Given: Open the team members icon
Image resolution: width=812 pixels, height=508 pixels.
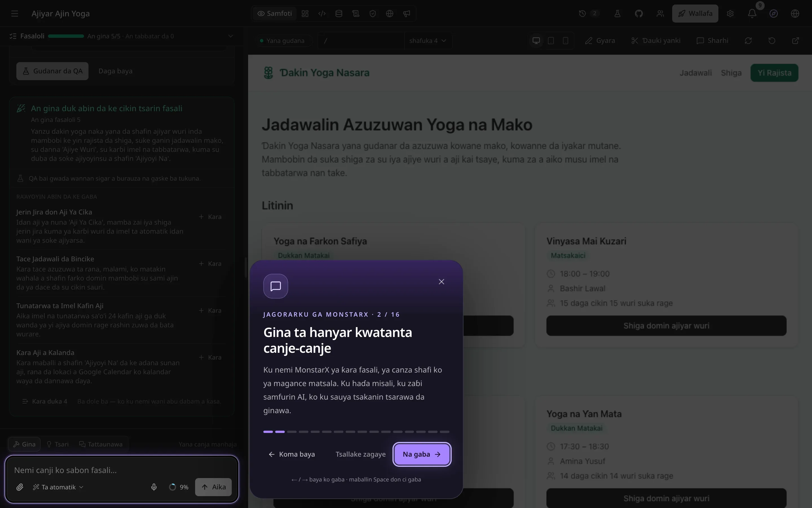Looking at the screenshot, I should [x=660, y=14].
